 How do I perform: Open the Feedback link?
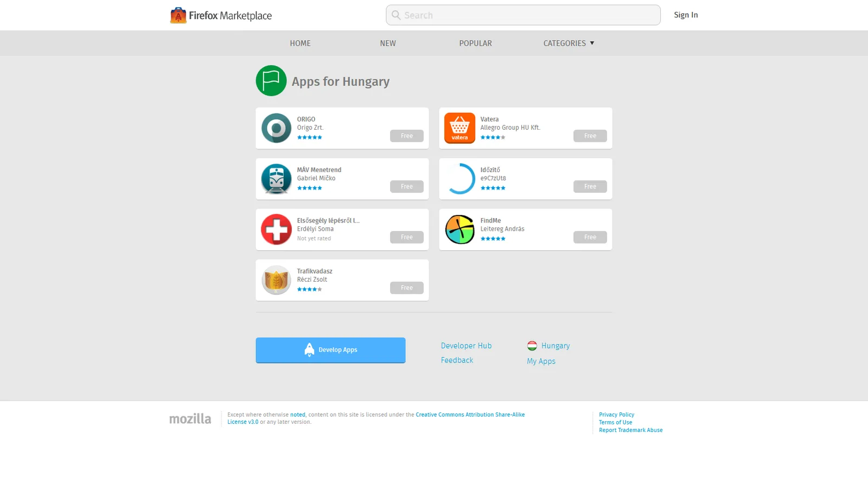(x=457, y=360)
